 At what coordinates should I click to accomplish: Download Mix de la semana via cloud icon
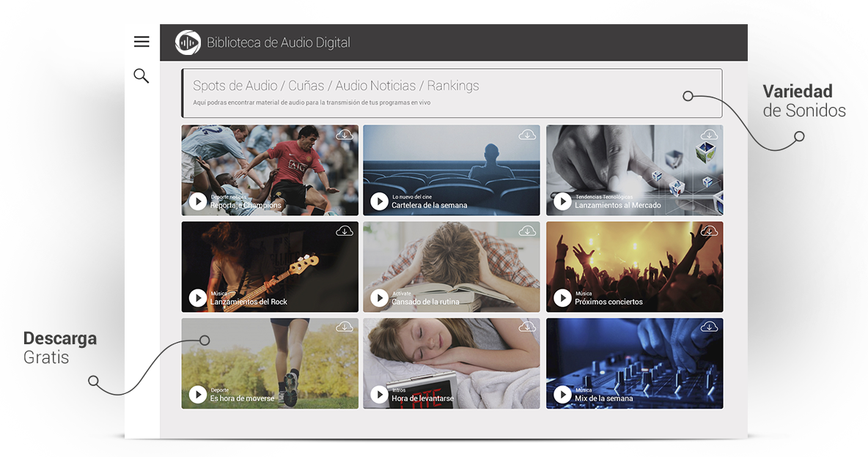[x=709, y=327]
